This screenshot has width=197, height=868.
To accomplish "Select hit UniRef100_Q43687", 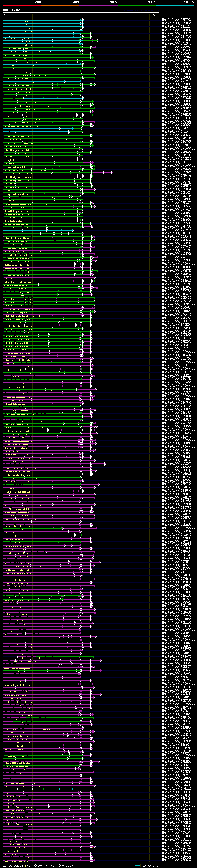I will [177, 50].
